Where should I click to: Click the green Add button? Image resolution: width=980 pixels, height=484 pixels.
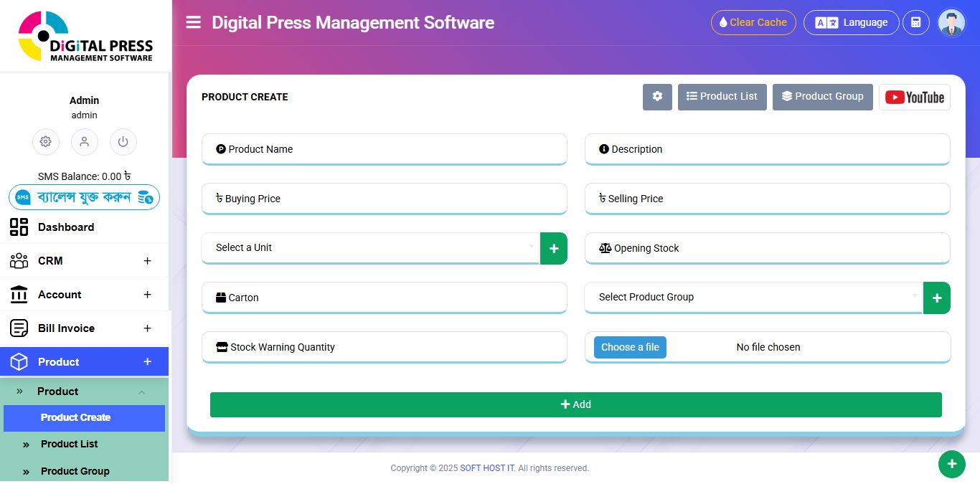576,404
